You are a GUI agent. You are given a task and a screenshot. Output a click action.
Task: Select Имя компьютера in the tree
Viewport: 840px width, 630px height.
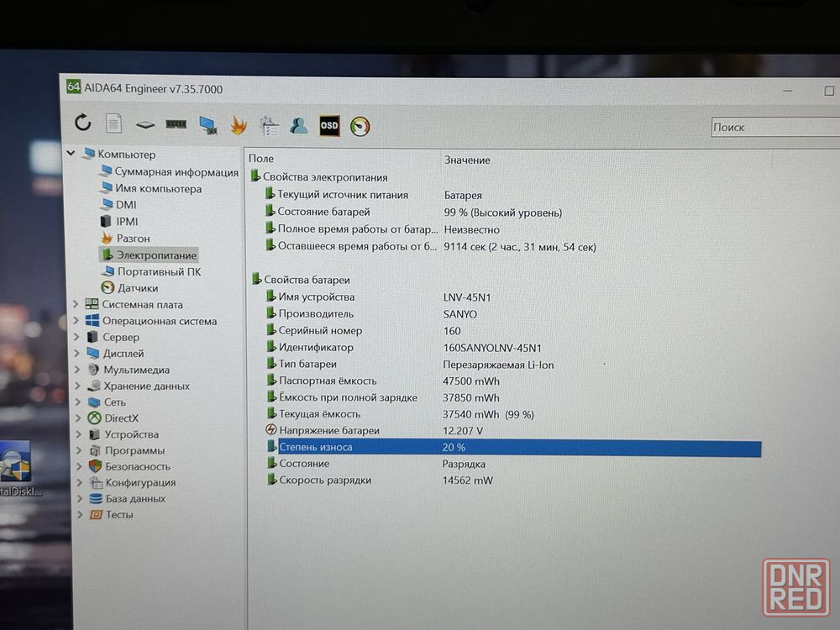[151, 188]
